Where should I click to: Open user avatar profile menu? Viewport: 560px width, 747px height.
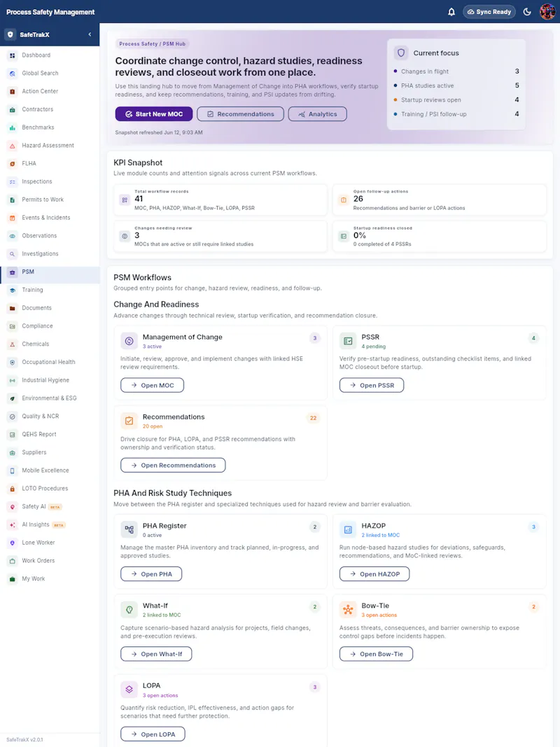547,12
